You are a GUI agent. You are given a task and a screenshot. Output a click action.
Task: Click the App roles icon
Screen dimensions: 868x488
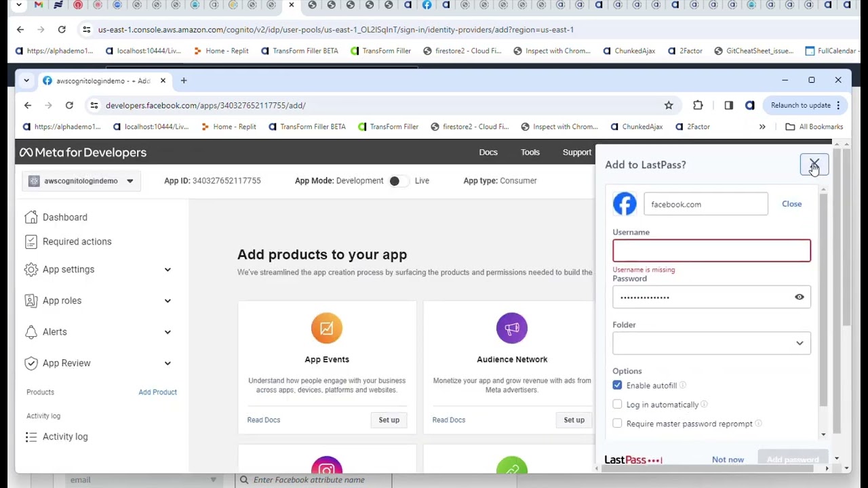click(x=31, y=300)
